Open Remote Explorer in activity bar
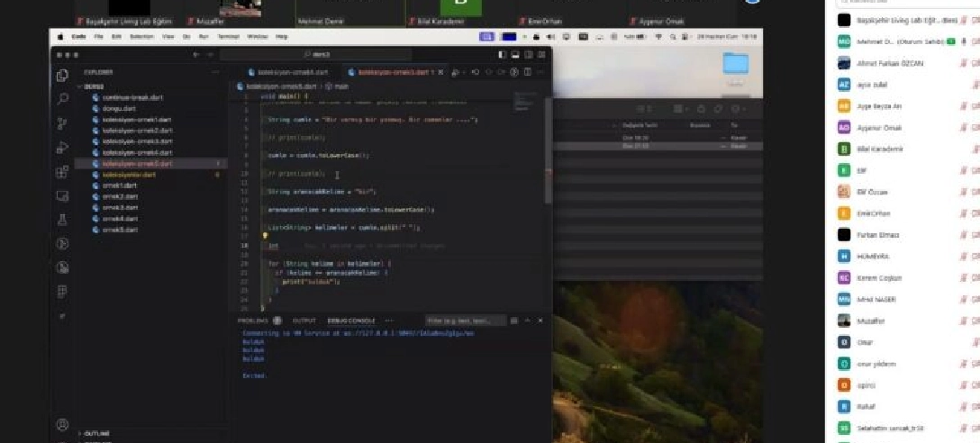The image size is (980, 443). [x=62, y=195]
